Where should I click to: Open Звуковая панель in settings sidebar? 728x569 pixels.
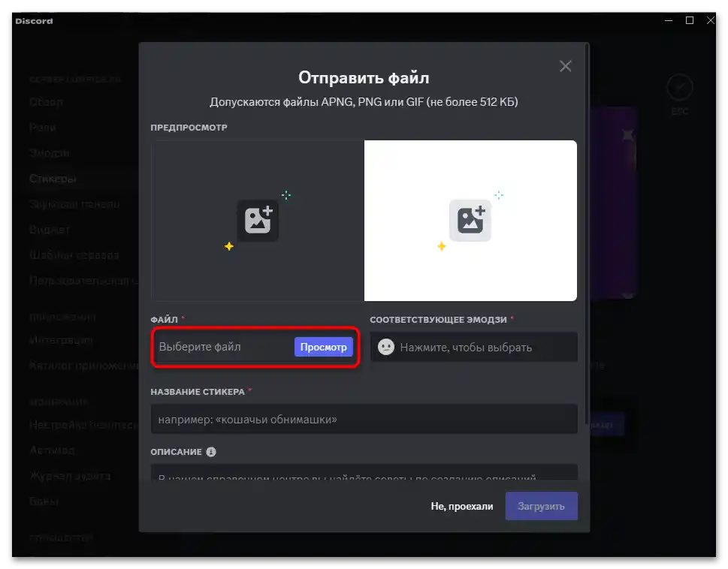click(74, 204)
